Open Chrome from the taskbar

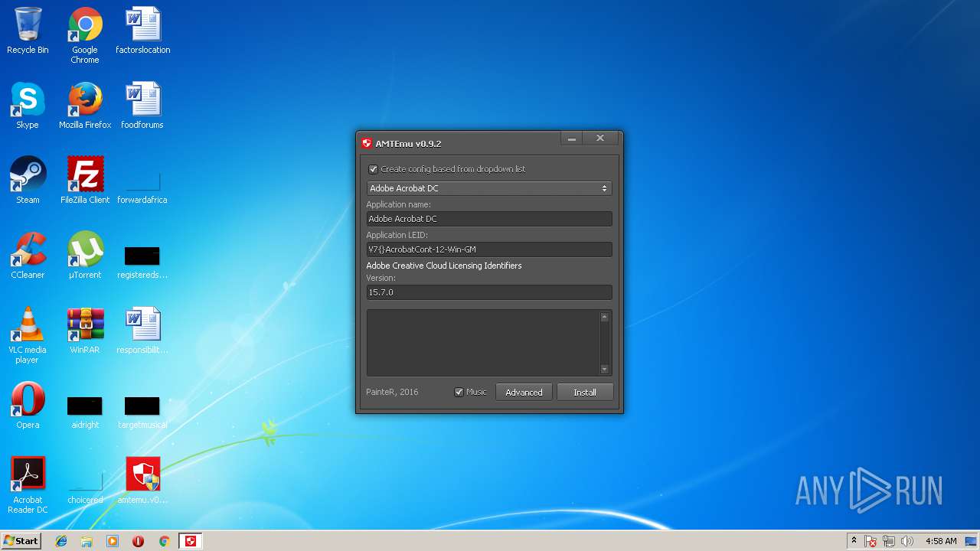(x=164, y=541)
